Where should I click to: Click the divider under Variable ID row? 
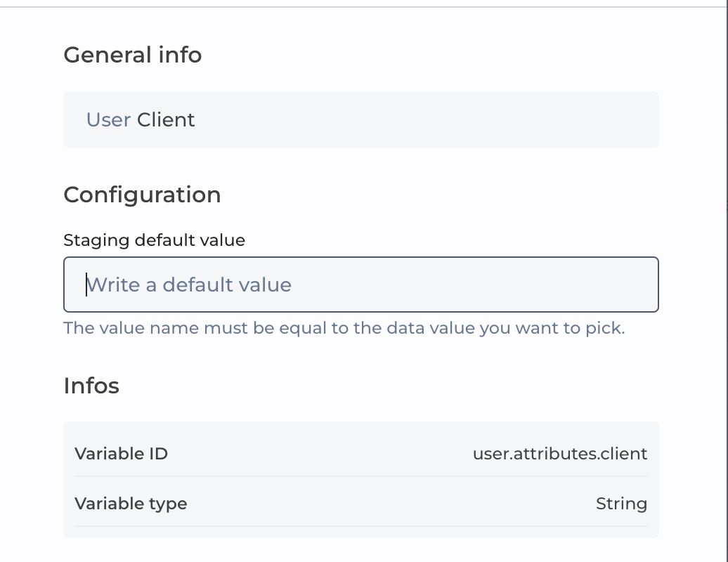(x=360, y=476)
